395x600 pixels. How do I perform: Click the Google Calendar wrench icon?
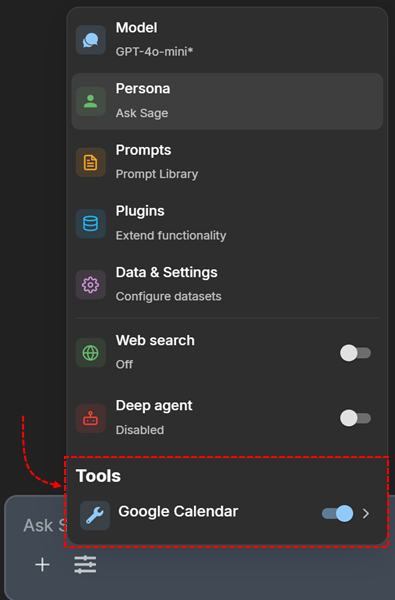(95, 515)
